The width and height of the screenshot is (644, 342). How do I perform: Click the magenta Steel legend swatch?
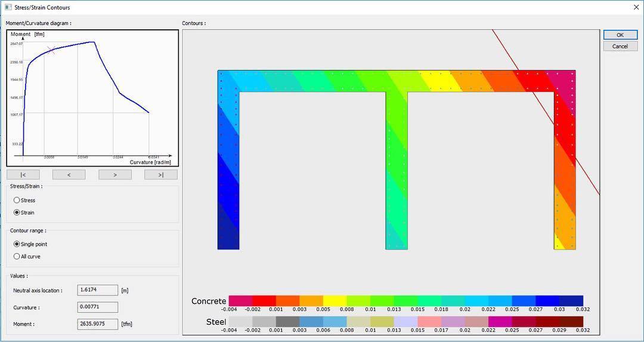click(500, 322)
